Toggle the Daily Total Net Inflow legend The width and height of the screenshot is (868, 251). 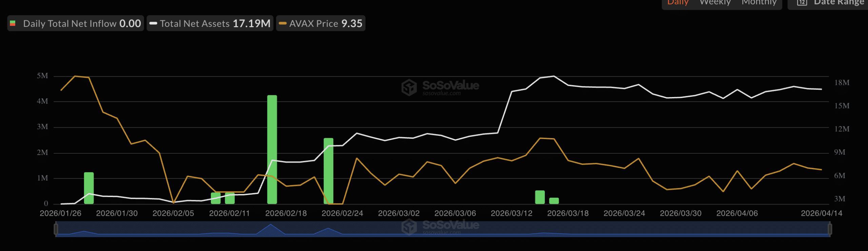(x=82, y=23)
